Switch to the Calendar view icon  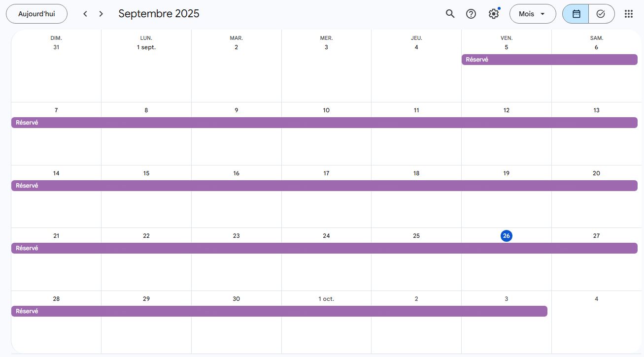576,14
